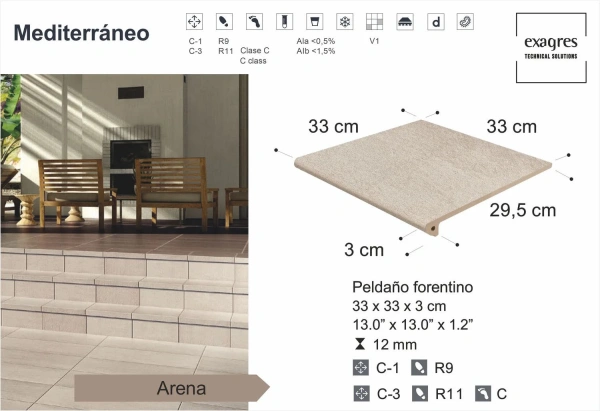The image size is (600, 411).
Task: Click the barefoot Clase C icon in header
Action: 255,21
